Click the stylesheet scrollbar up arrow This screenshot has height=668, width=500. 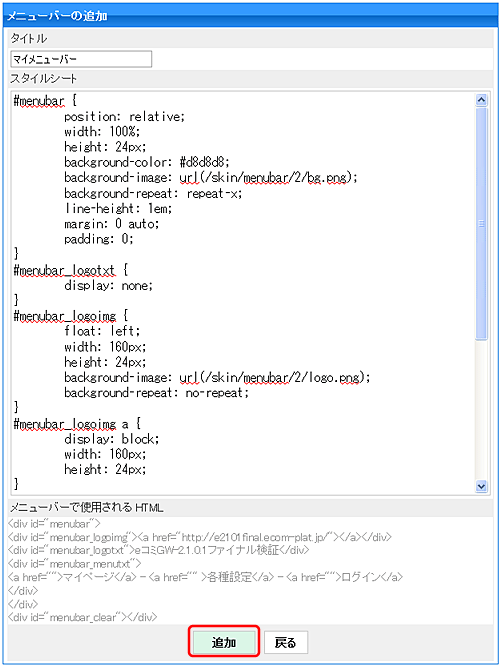click(x=481, y=100)
